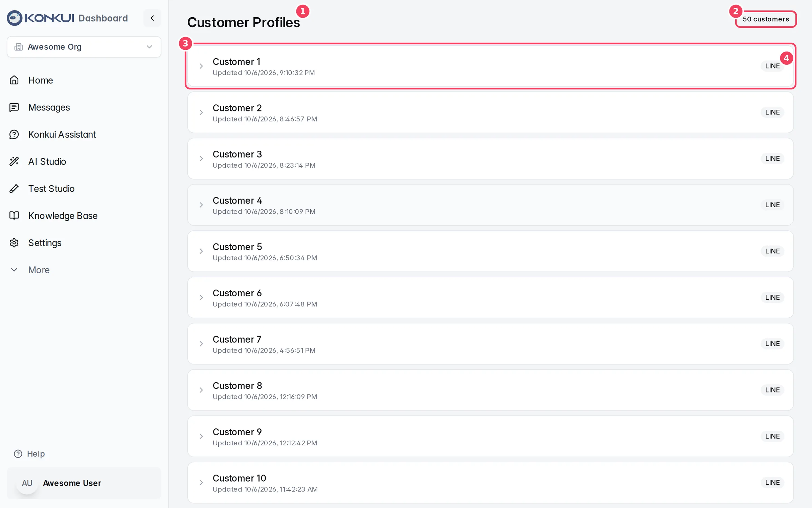Expand the Customer 6 row chevron

point(201,297)
